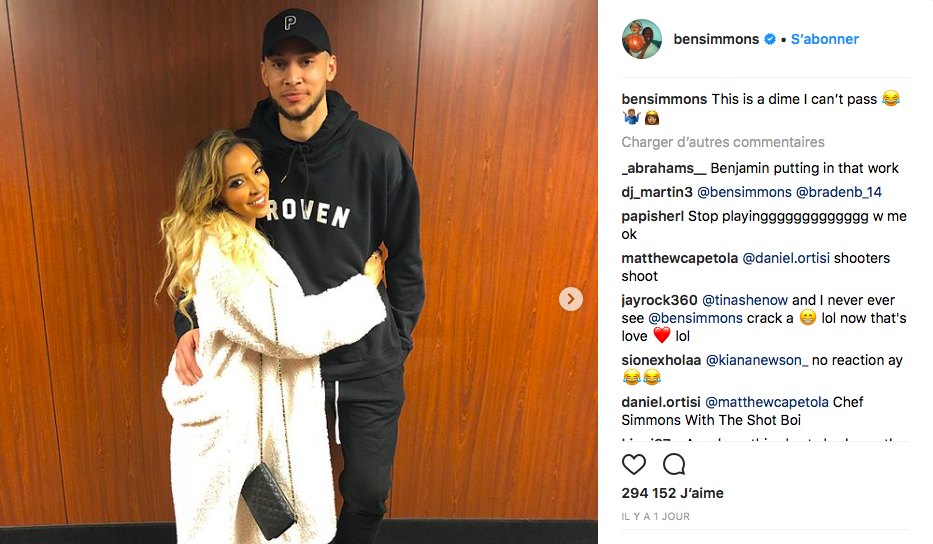Open the jayrock360 commenter profile

(x=659, y=300)
